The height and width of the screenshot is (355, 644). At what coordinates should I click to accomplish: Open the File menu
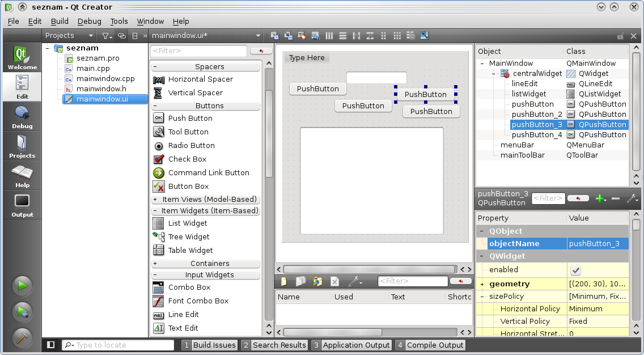[x=13, y=22]
